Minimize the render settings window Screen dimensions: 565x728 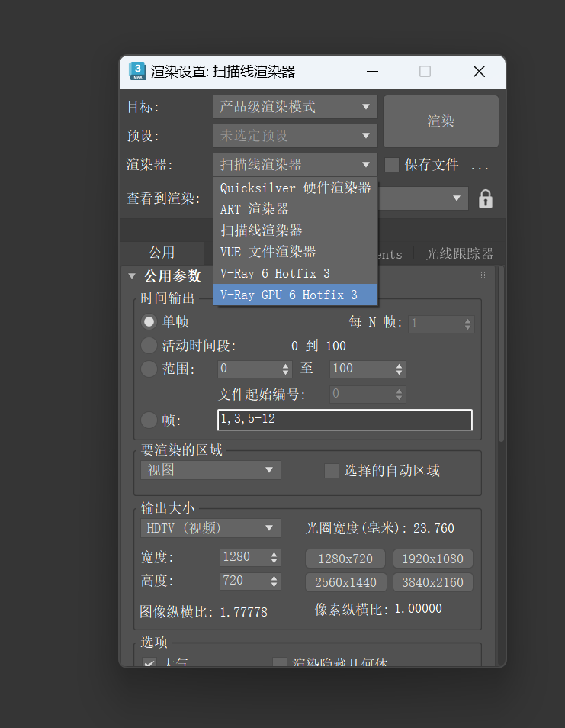click(x=373, y=72)
